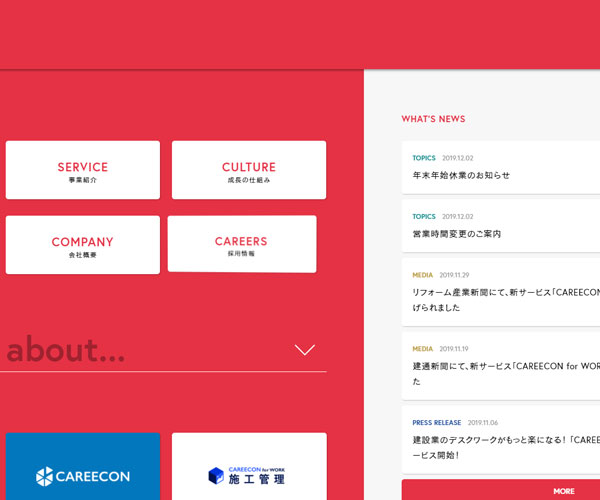Screen dimensions: 600x500
Task: Read the 年末年始休業のお知らせ news item
Action: tap(461, 175)
